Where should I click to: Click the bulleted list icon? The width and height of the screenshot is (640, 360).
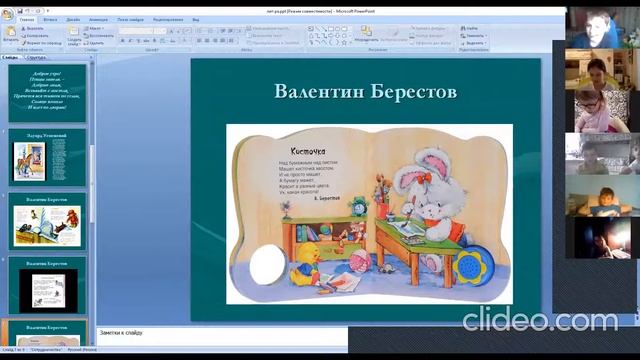click(200, 31)
